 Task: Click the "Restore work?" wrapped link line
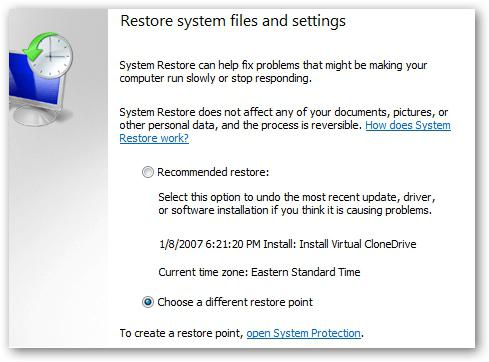pyautogui.click(x=154, y=138)
